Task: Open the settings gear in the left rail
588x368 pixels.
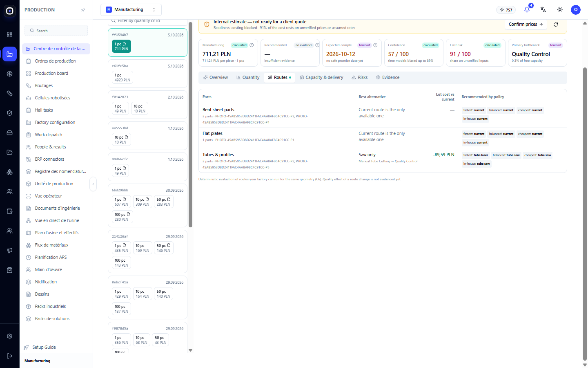Action: tap(10, 336)
